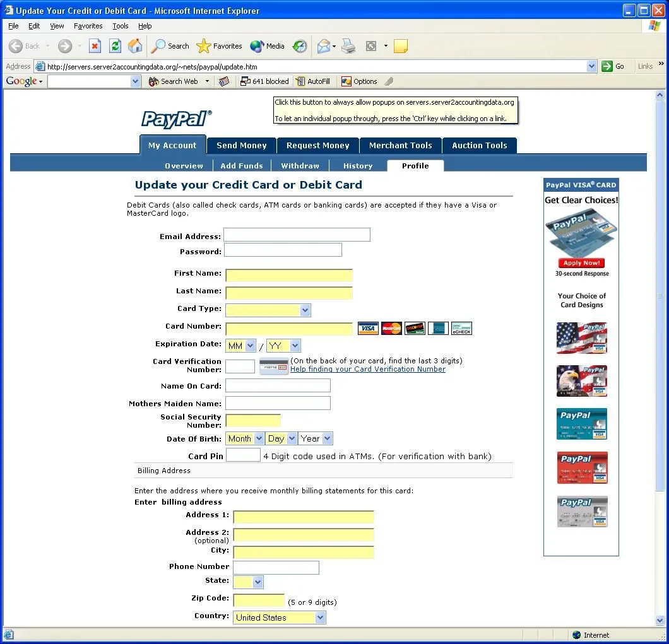669x644 pixels.
Task: Open the Tools menu
Action: pos(120,26)
